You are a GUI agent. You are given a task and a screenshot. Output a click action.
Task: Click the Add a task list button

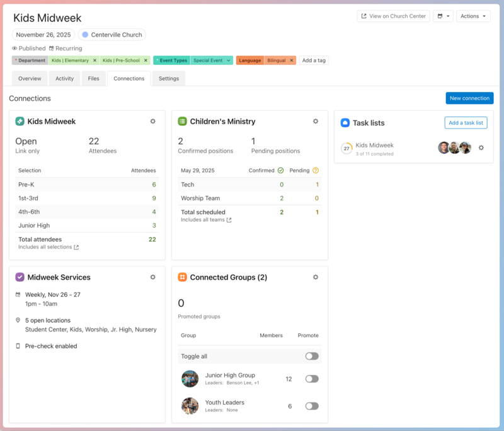tap(466, 122)
